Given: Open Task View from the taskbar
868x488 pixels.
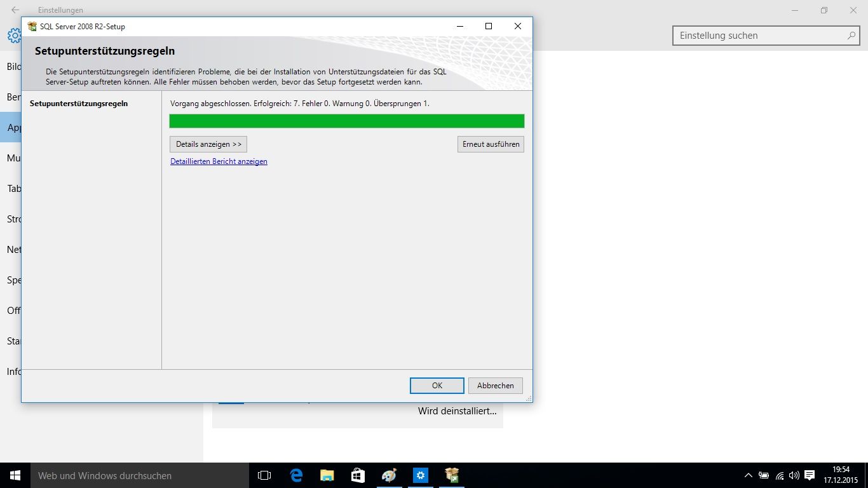Looking at the screenshot, I should pos(264,475).
